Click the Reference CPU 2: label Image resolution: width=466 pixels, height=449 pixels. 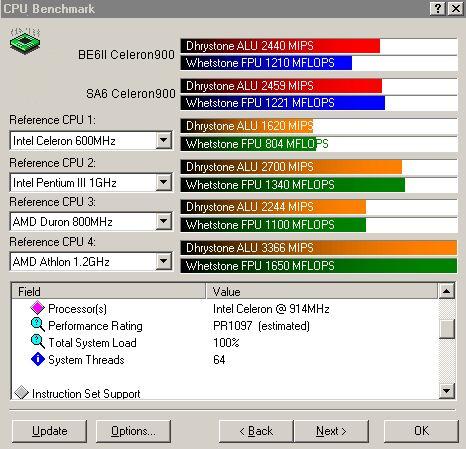[52, 163]
